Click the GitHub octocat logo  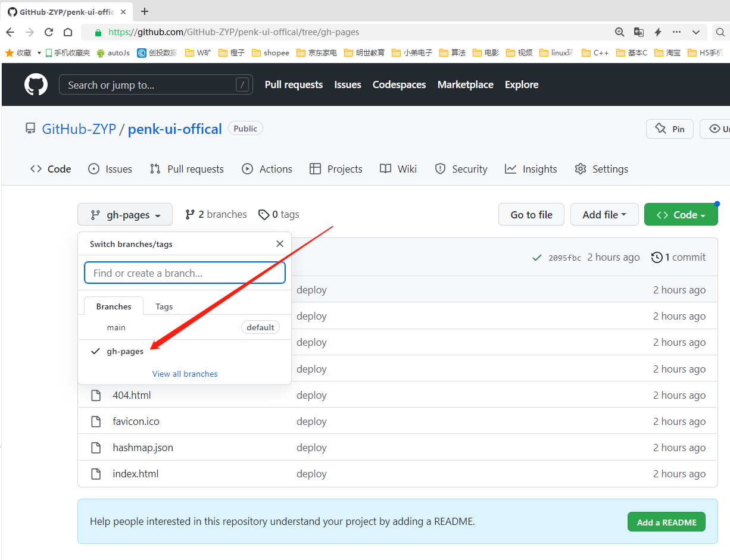point(36,85)
